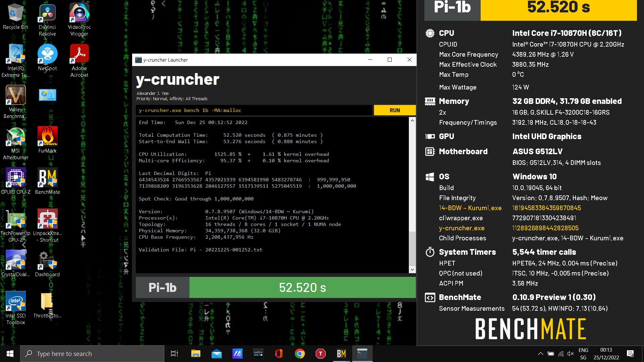Select the FurMark desktop icon
The width and height of the screenshot is (644, 362).
coord(47,140)
